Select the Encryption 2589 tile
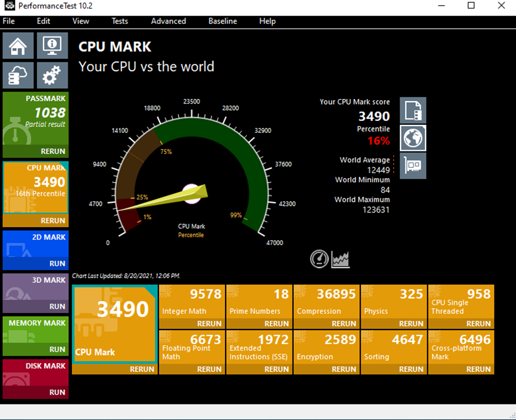 (326, 347)
